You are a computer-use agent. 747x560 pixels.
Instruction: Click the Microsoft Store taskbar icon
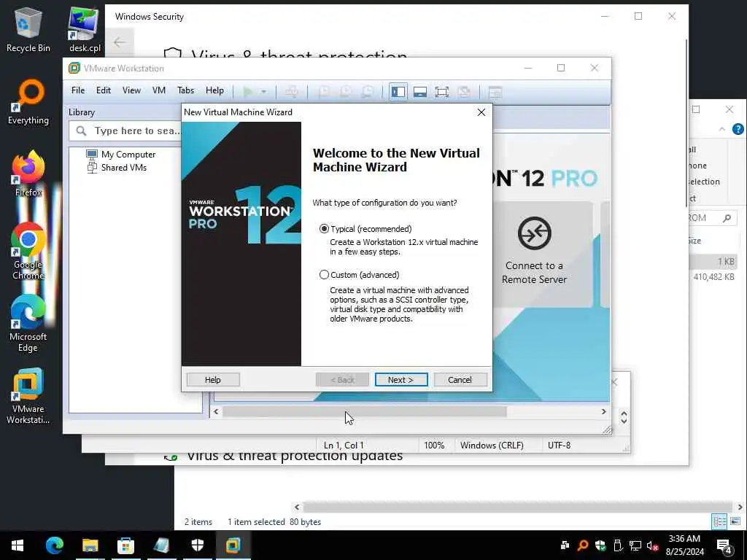(x=125, y=545)
